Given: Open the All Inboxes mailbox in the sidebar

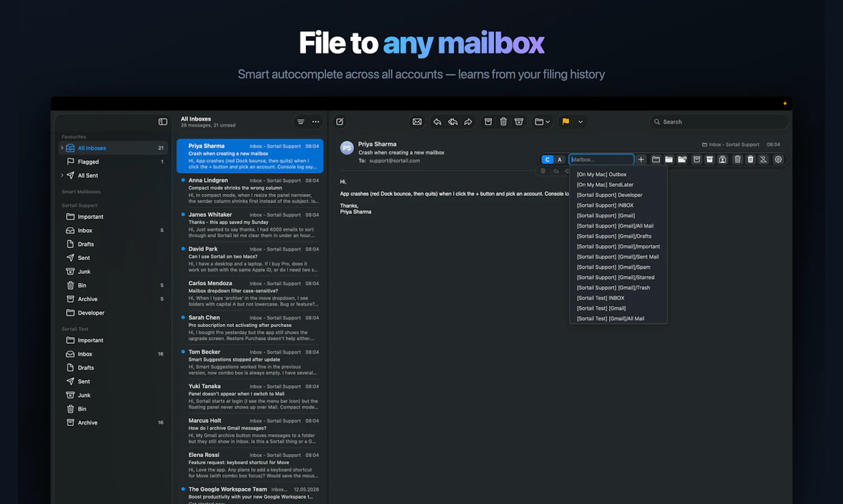Looking at the screenshot, I should tap(113, 148).
